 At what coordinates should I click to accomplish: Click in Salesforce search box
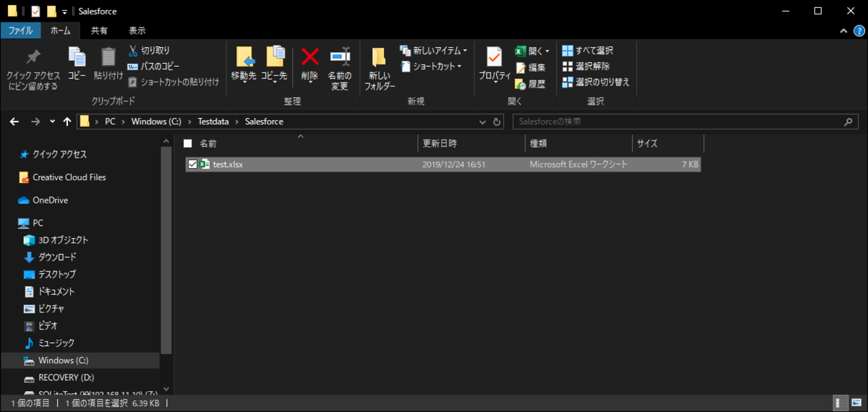click(x=676, y=122)
